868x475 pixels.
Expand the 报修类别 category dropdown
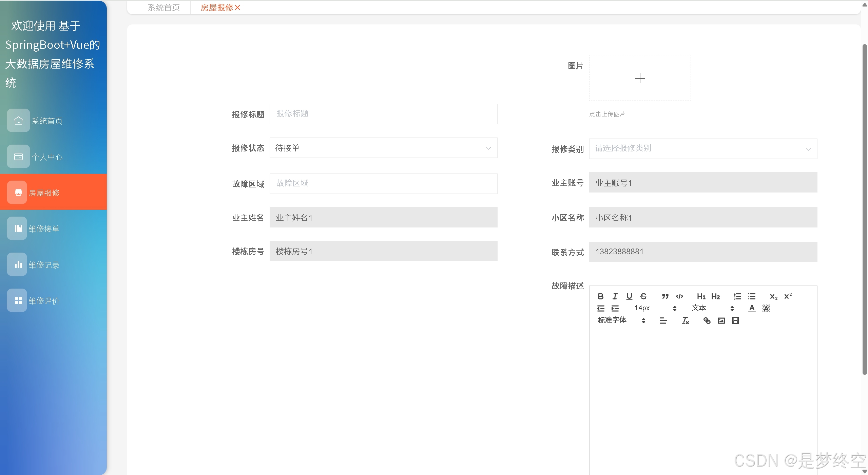[x=703, y=149]
